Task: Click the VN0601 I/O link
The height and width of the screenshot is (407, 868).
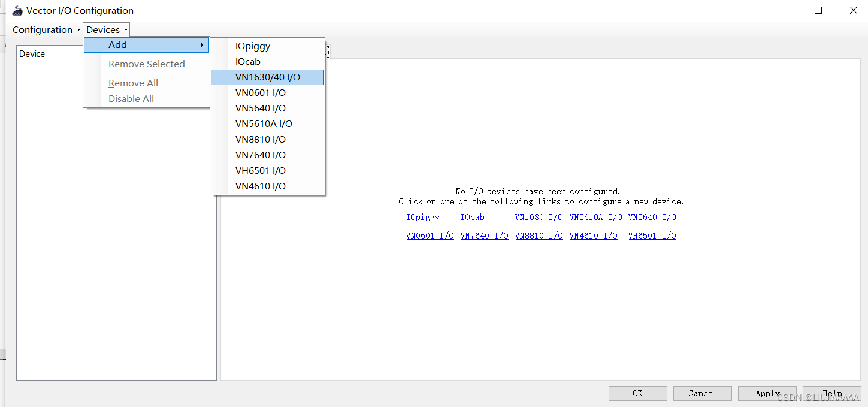Action: click(430, 236)
